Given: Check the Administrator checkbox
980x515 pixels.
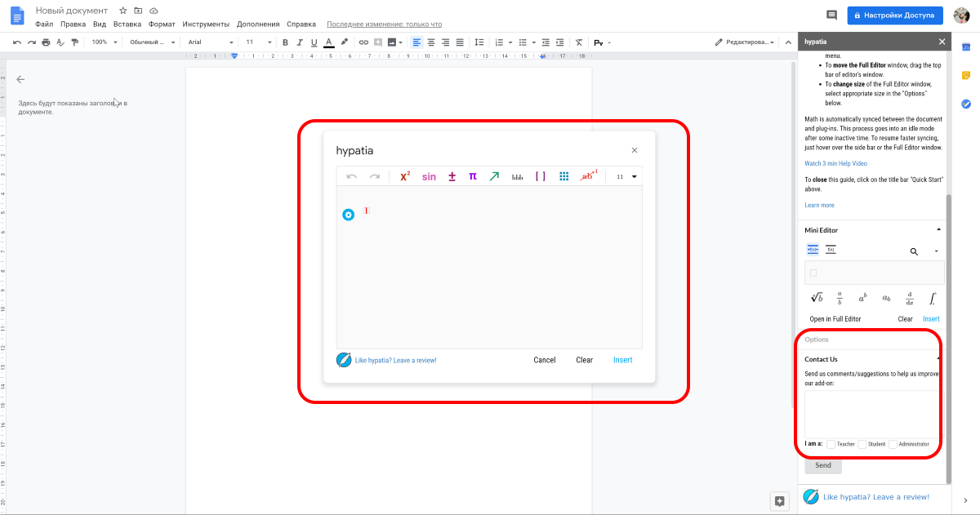Looking at the screenshot, I should coord(893,444).
